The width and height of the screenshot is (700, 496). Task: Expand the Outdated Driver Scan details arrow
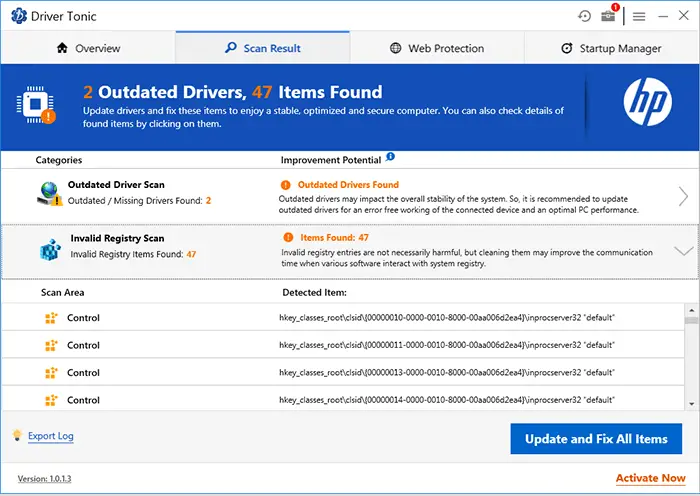(683, 196)
